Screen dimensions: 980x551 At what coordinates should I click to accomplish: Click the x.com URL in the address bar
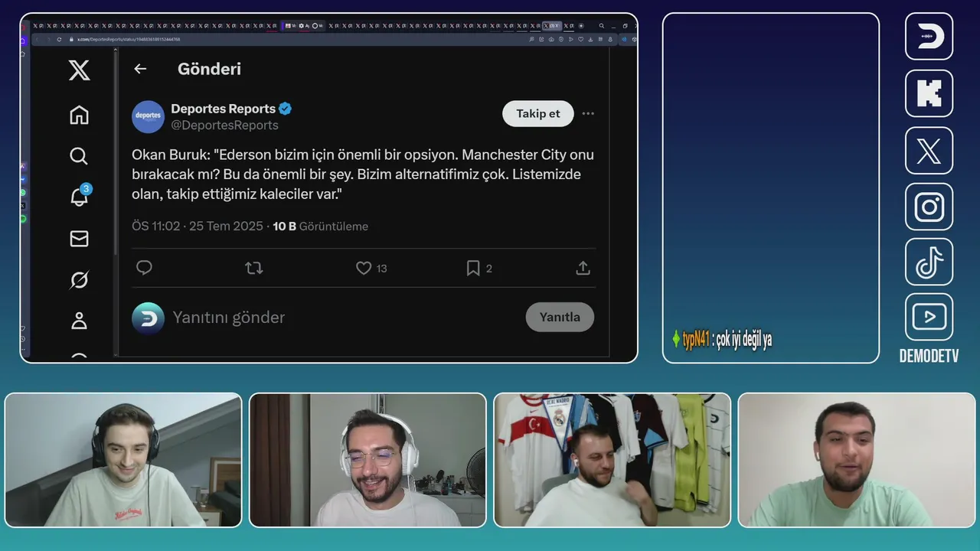click(128, 39)
